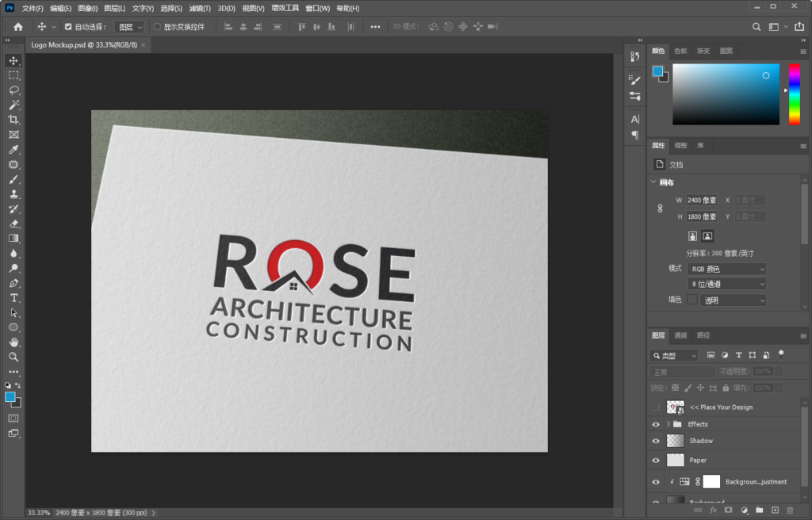Image resolution: width=812 pixels, height=520 pixels.
Task: Open the Filter menu
Action: pos(200,8)
